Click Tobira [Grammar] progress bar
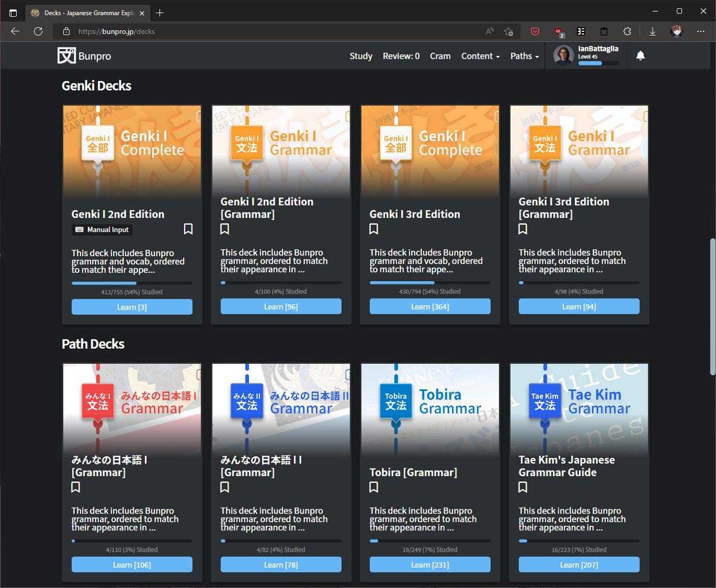The image size is (716, 588). [430, 541]
